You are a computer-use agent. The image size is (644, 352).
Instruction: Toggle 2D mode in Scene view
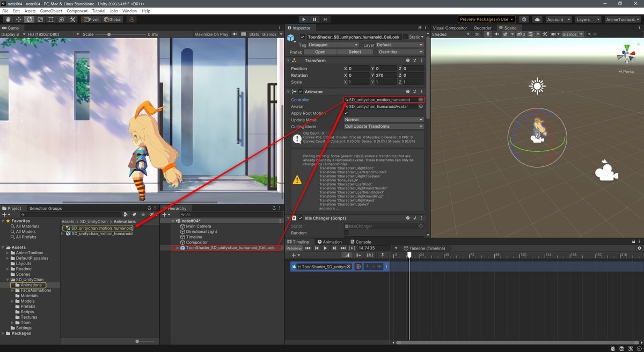[x=478, y=34]
